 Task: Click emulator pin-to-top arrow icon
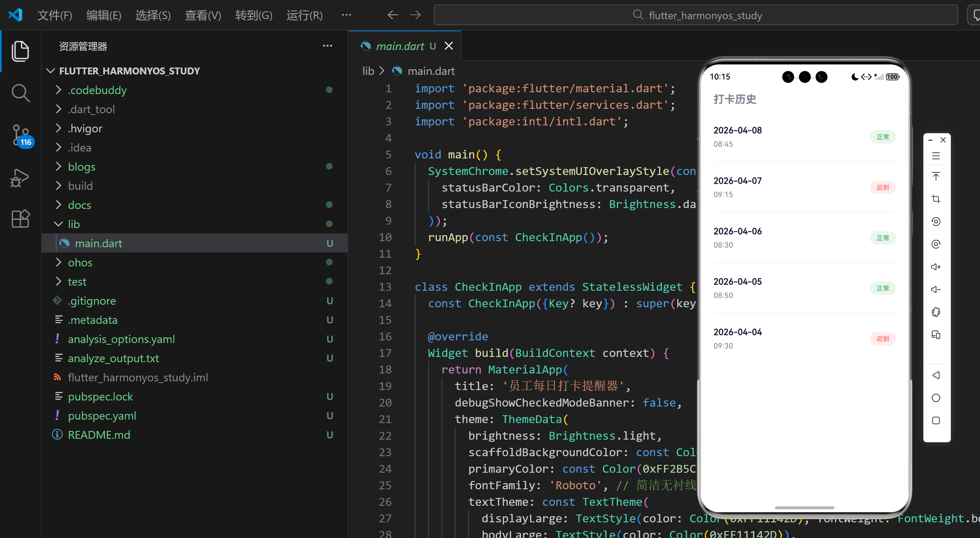tap(936, 176)
